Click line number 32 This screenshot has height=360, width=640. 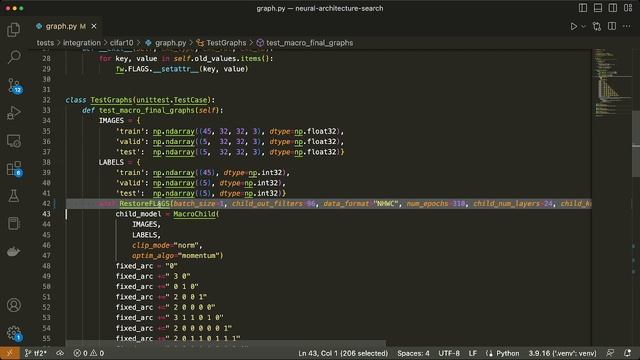tap(47, 100)
